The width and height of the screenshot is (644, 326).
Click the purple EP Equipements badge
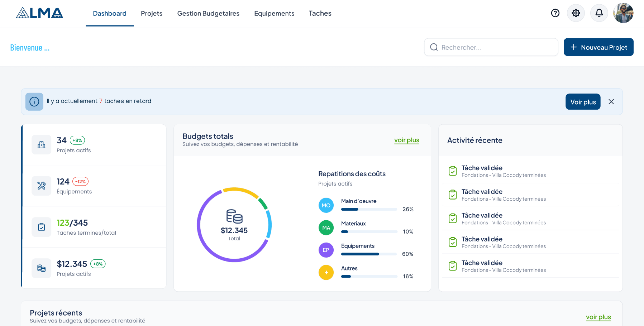pos(326,250)
